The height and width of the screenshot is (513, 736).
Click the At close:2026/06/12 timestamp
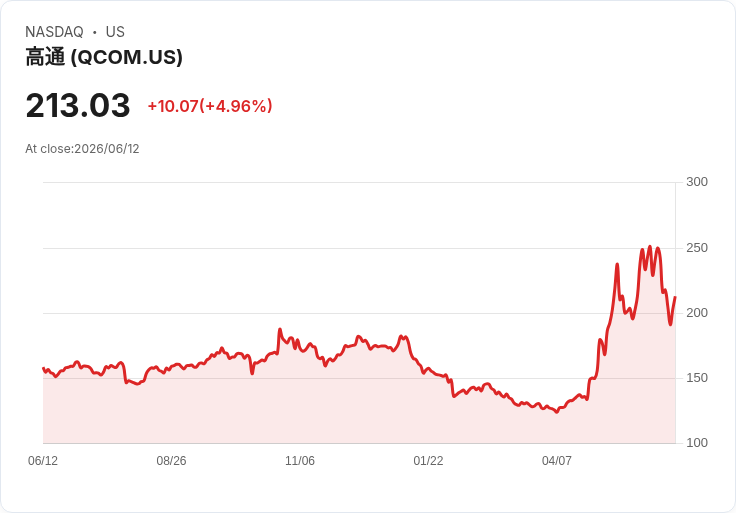82,149
